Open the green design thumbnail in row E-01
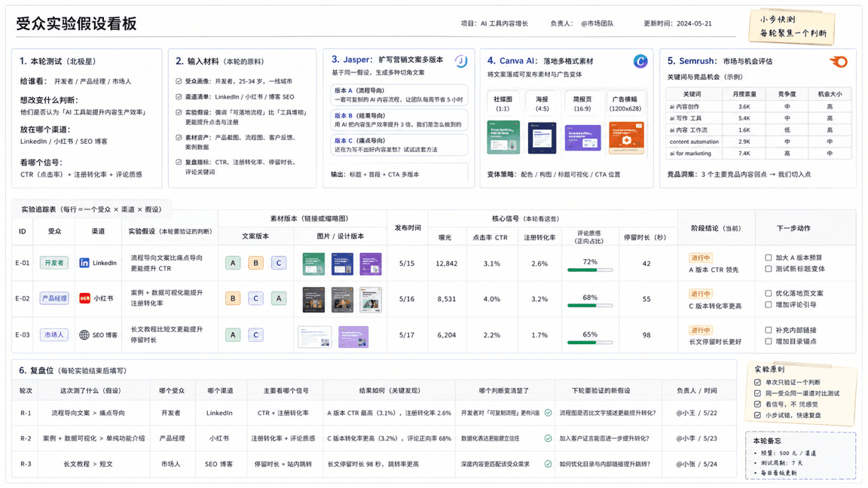868x488 pixels. click(x=314, y=264)
